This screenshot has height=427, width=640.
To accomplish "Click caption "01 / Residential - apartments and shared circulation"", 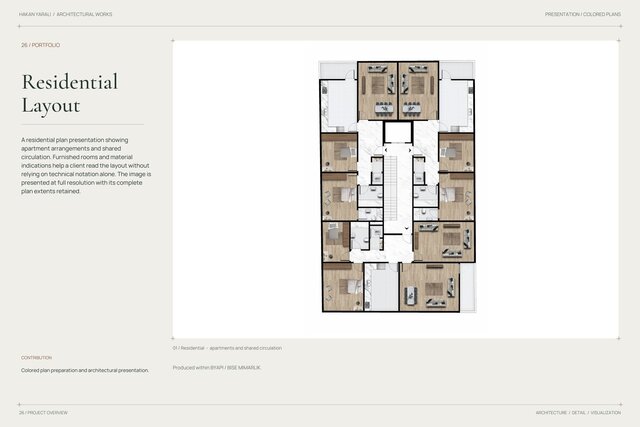I will [x=227, y=348].
